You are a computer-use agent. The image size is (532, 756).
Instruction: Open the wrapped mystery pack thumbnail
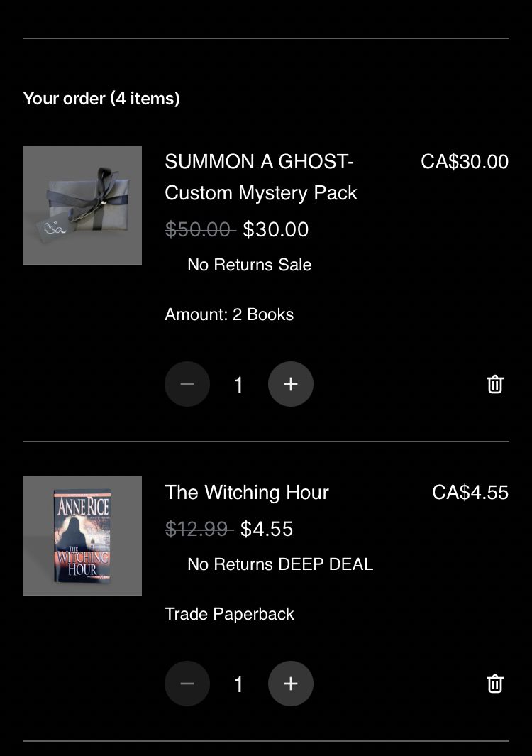point(82,205)
